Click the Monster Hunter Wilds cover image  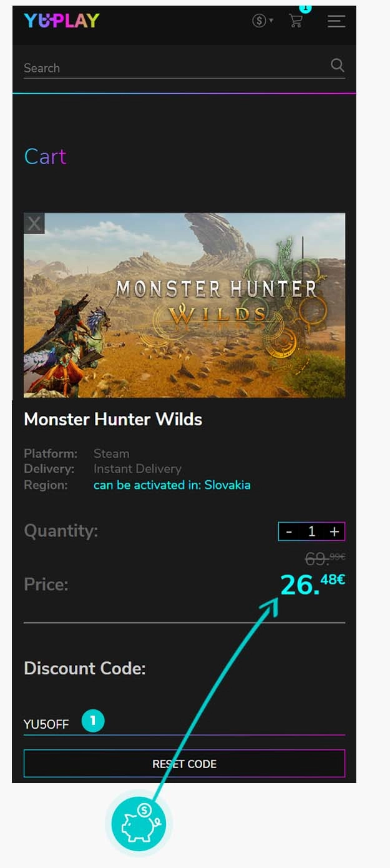[184, 305]
